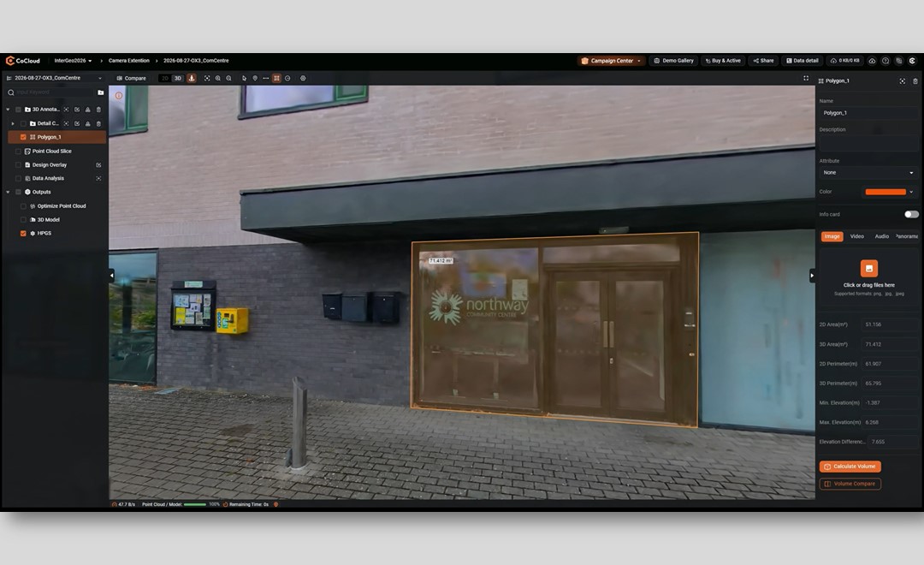Viewport: 924px width, 565px height.
Task: Switch to the Video tab
Action: pos(856,236)
